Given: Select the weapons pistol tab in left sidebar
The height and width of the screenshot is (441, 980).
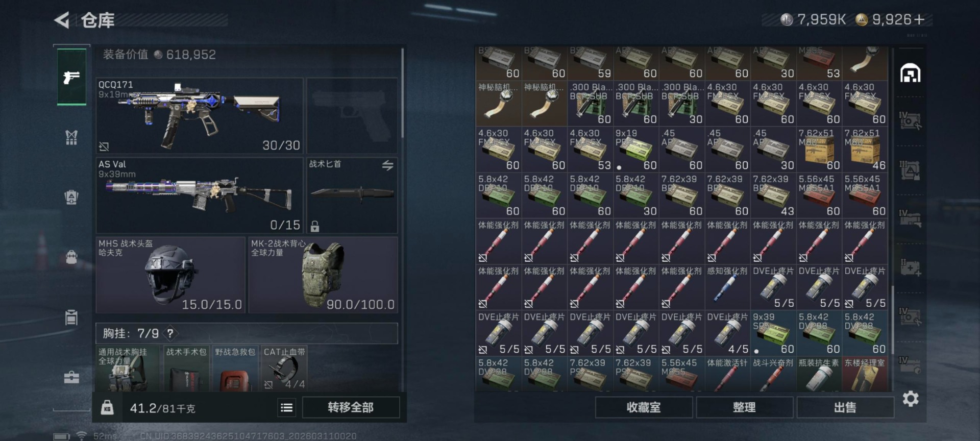Looking at the screenshot, I should pos(71,77).
